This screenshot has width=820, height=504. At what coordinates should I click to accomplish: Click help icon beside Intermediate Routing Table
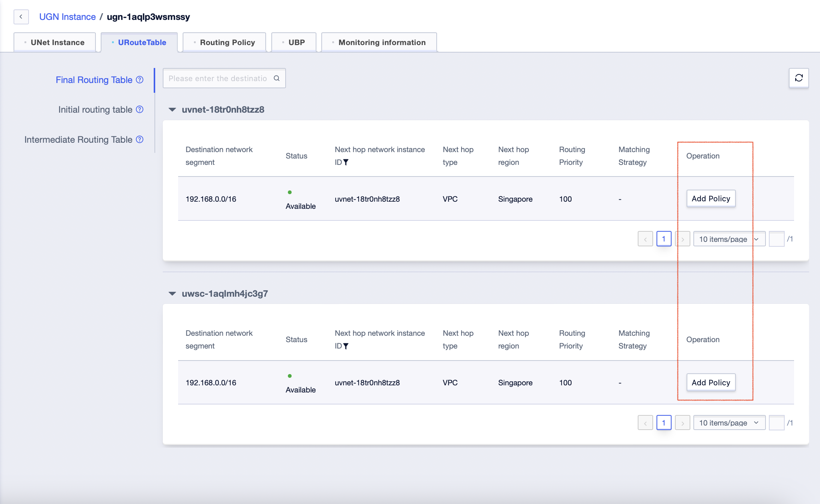[x=139, y=139]
